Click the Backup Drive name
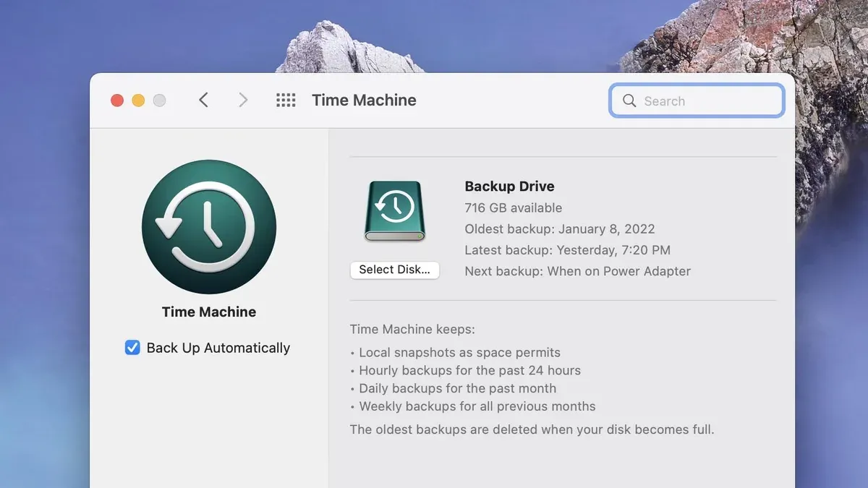Image resolution: width=868 pixels, height=488 pixels. coord(509,186)
